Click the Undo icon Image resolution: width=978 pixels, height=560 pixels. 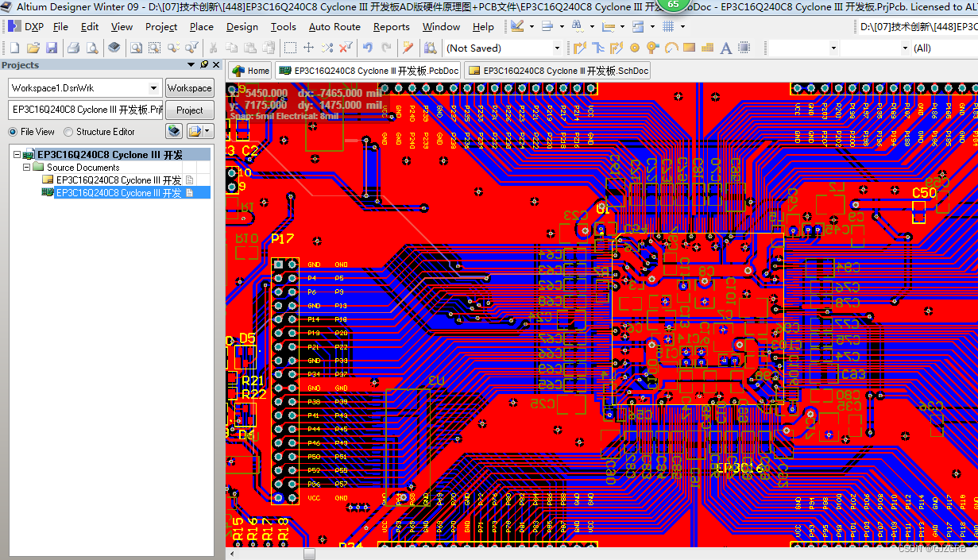[x=368, y=47]
